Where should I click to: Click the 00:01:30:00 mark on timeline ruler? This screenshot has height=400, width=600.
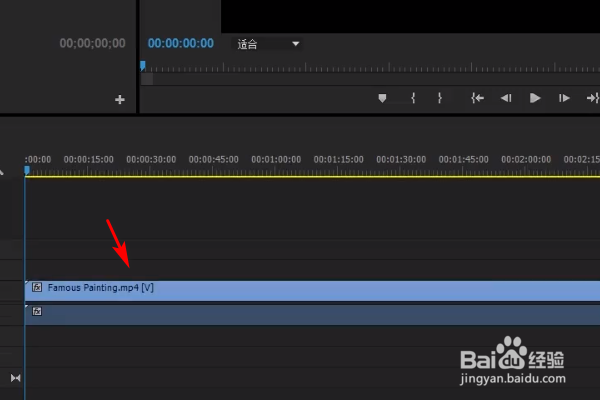401,159
